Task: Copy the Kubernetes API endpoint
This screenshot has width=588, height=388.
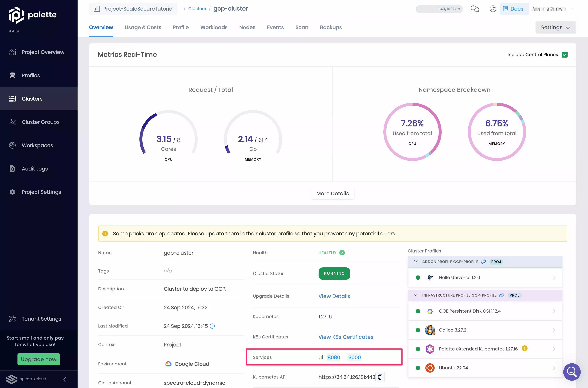Action: [x=380, y=377]
